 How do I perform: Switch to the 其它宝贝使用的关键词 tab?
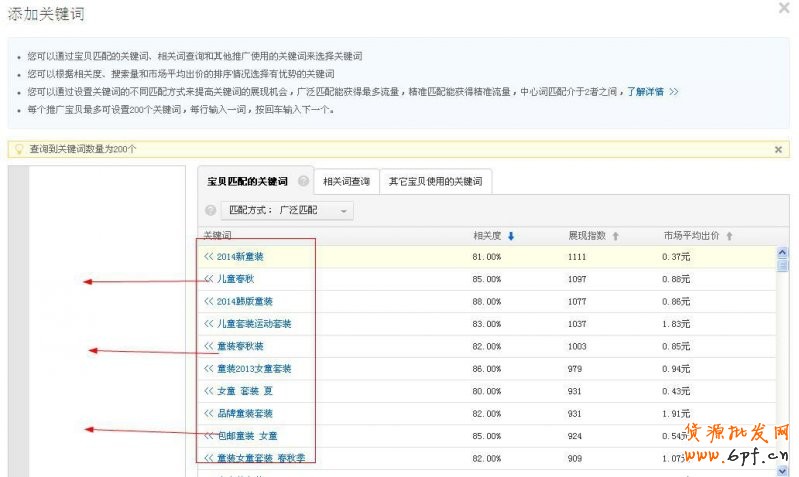pyautogui.click(x=435, y=182)
